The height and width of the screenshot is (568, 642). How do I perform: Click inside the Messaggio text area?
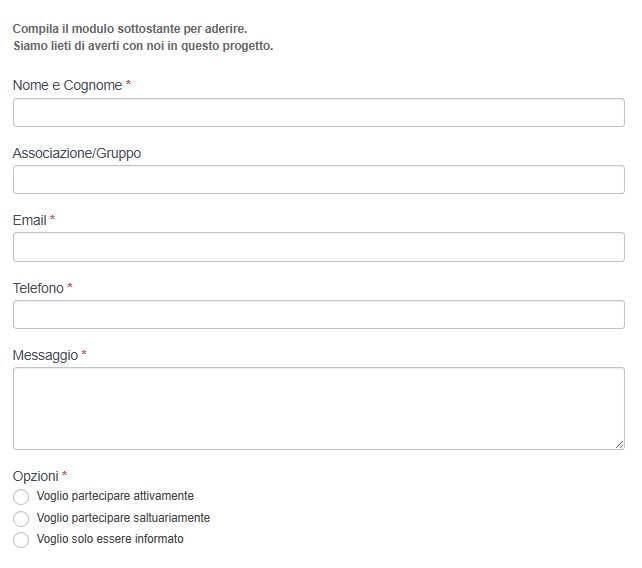pos(319,408)
